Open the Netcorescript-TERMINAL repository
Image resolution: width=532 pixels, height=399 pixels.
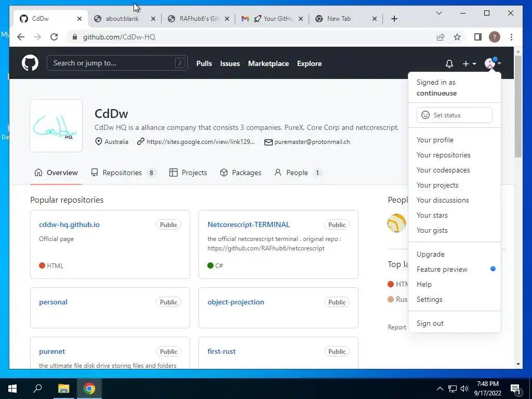pos(248,224)
